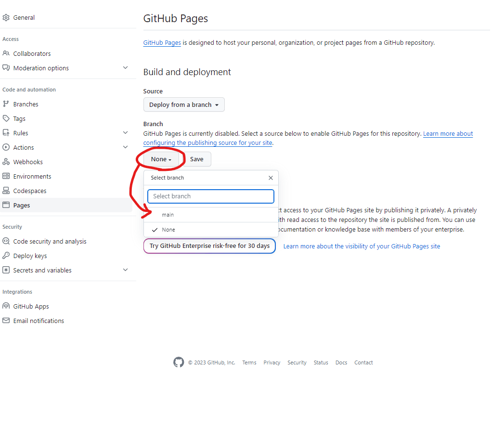Open the Pages settings item
The height and width of the screenshot is (427, 504).
pyautogui.click(x=66, y=205)
